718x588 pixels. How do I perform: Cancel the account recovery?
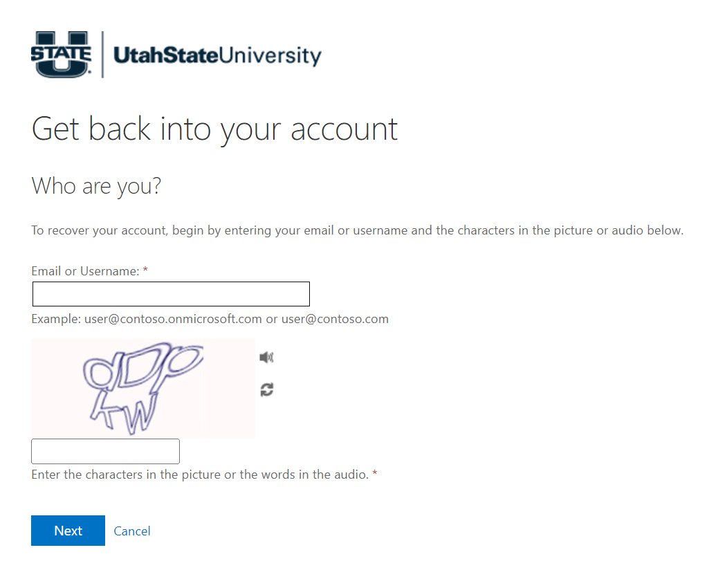pyautogui.click(x=132, y=531)
